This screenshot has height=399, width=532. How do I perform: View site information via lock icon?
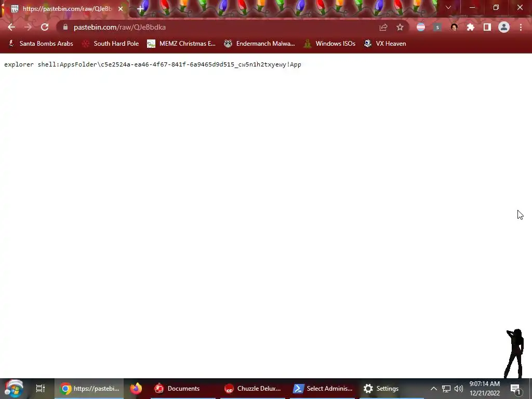click(65, 27)
